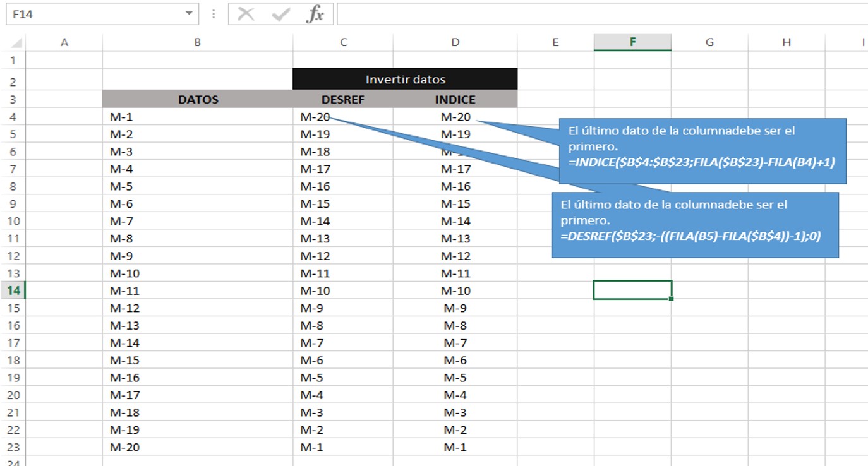Select column F header

pyautogui.click(x=632, y=42)
